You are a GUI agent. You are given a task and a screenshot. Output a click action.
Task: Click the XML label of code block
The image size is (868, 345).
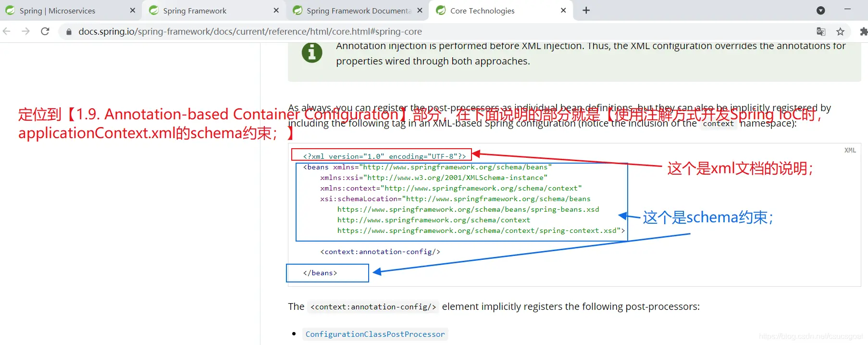tap(850, 150)
